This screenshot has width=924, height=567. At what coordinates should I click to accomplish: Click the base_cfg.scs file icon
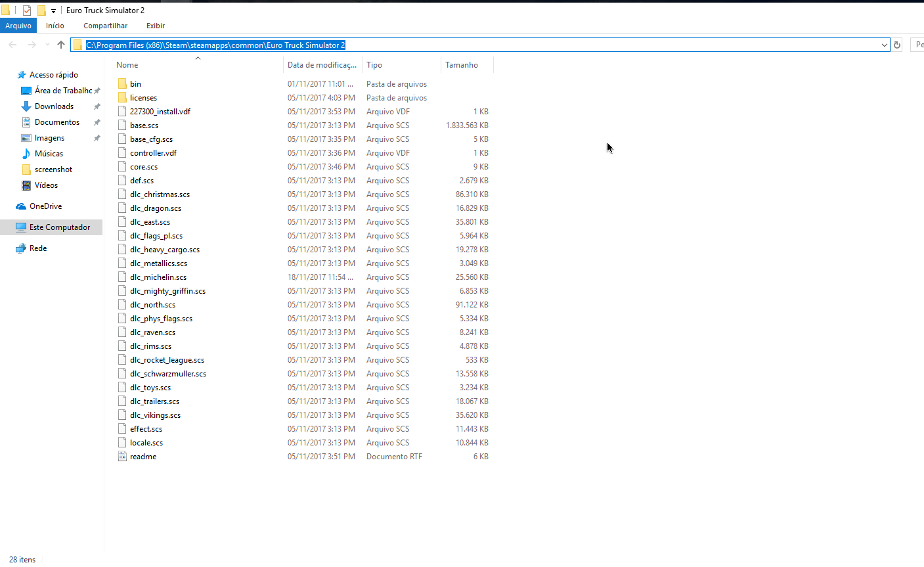click(x=122, y=139)
